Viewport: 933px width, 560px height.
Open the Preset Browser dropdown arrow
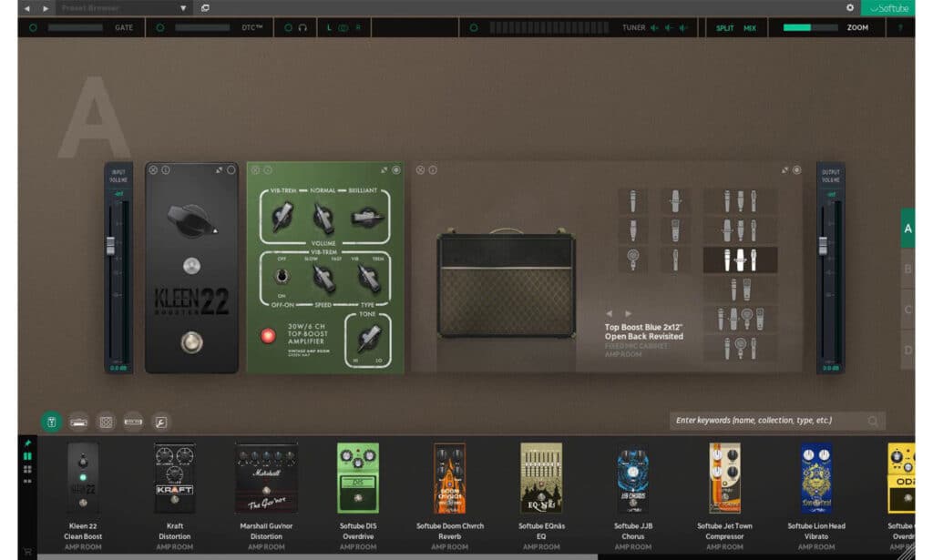(x=183, y=8)
